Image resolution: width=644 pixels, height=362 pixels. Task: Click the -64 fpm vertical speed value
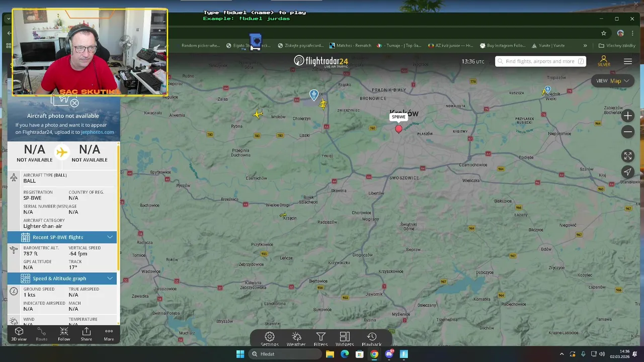pos(78,253)
